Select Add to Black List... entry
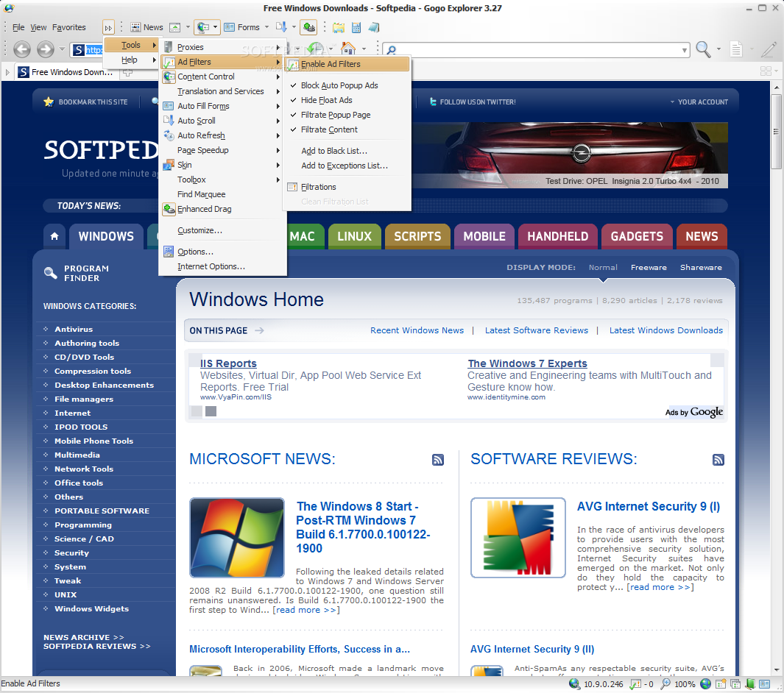This screenshot has width=784, height=693. (347, 151)
